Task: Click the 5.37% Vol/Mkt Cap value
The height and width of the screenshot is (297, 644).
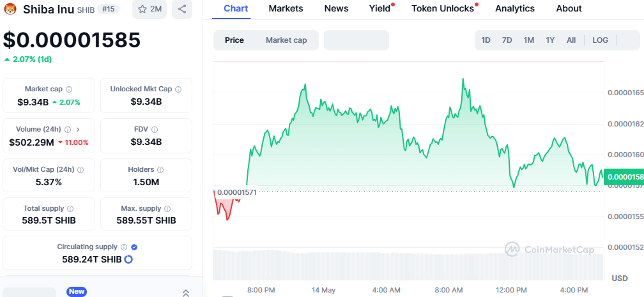Action: (x=49, y=183)
